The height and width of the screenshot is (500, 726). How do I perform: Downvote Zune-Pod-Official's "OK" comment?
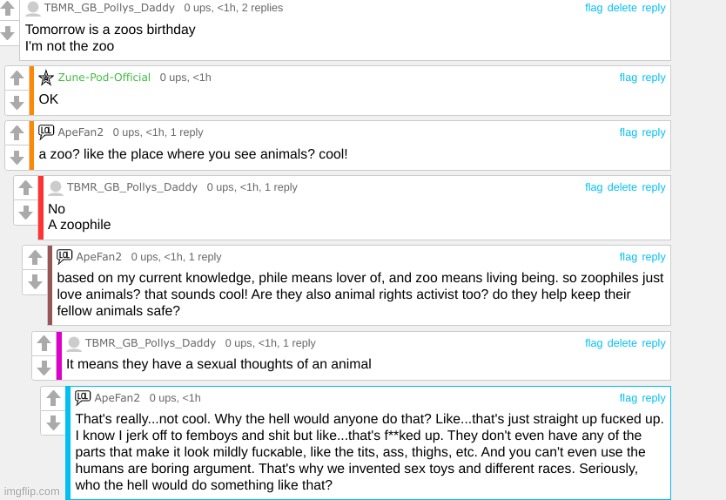click(16, 102)
